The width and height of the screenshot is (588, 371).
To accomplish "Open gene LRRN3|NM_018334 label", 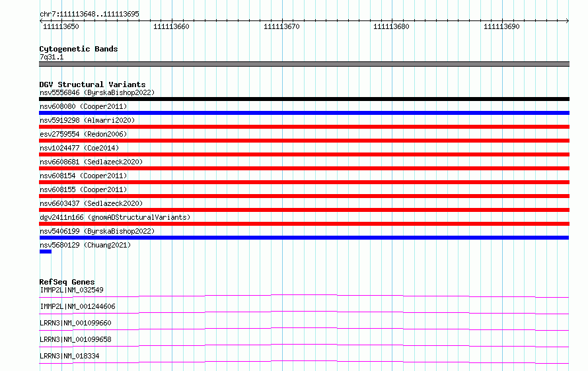I will click(x=69, y=356).
